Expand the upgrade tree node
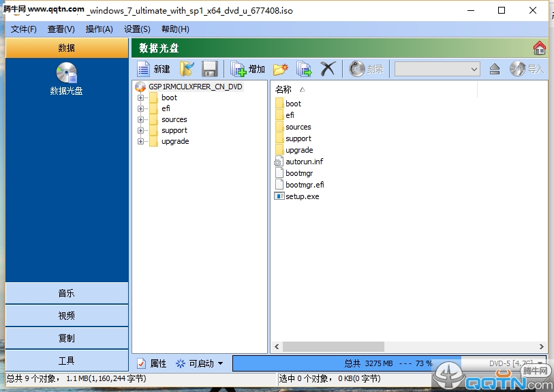Screen dimensions: 554x392 click(140, 141)
